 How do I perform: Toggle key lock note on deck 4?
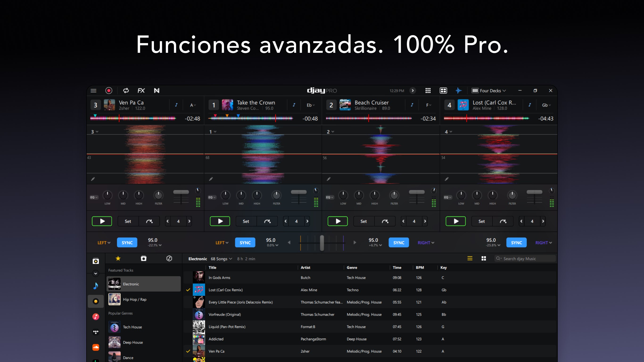click(x=530, y=105)
